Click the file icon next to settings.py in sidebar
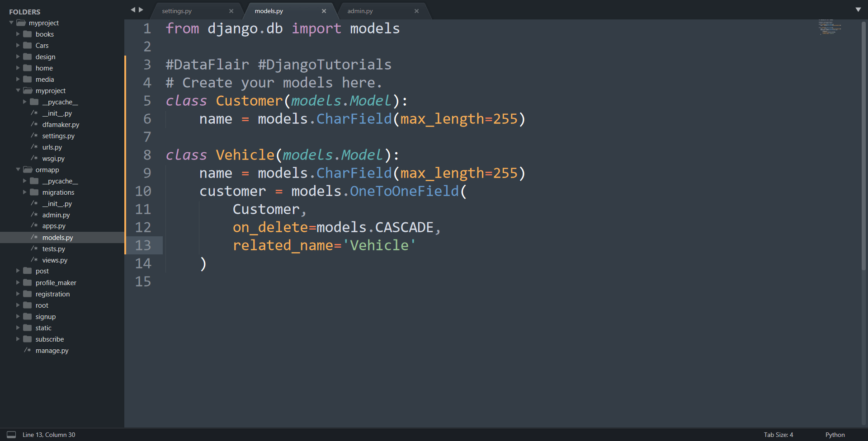This screenshot has height=441, width=868. click(35, 136)
